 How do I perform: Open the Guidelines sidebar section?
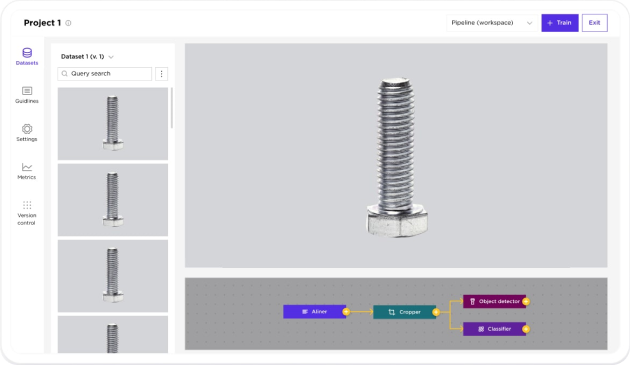27,95
